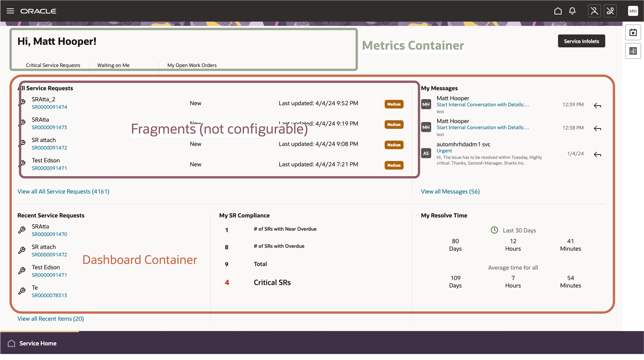Toggle the crossed-out pin control in the toolbar

[610, 11]
